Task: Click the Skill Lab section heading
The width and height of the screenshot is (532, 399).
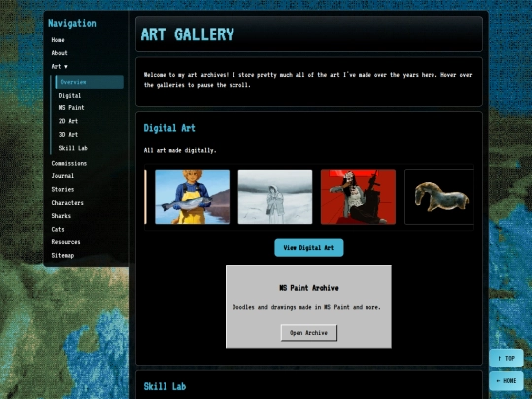Action: 165,386
